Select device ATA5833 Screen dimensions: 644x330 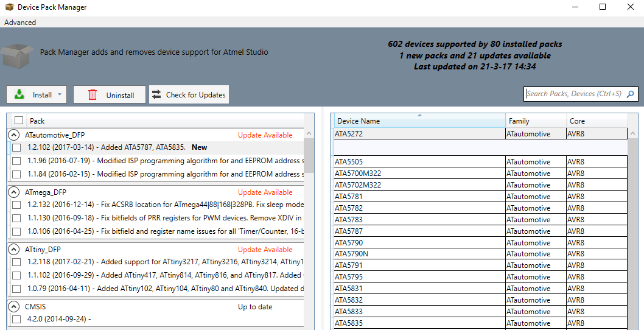point(480,311)
